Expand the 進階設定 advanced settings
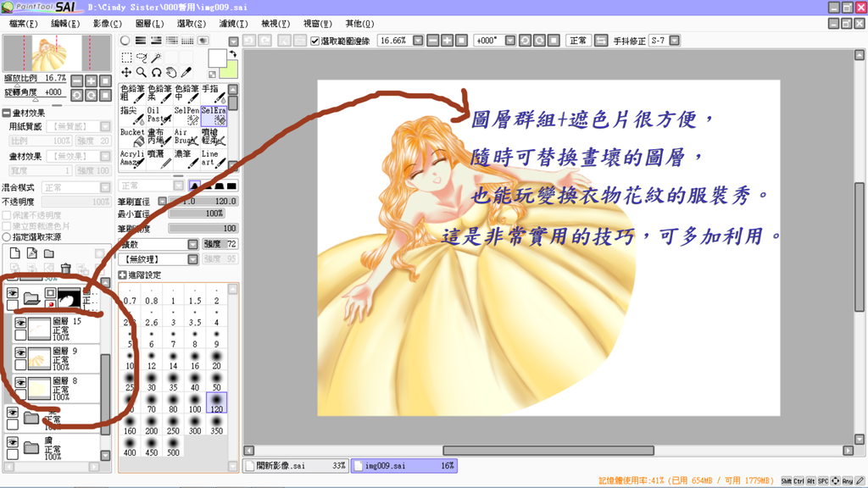The width and height of the screenshot is (868, 488). [122, 275]
